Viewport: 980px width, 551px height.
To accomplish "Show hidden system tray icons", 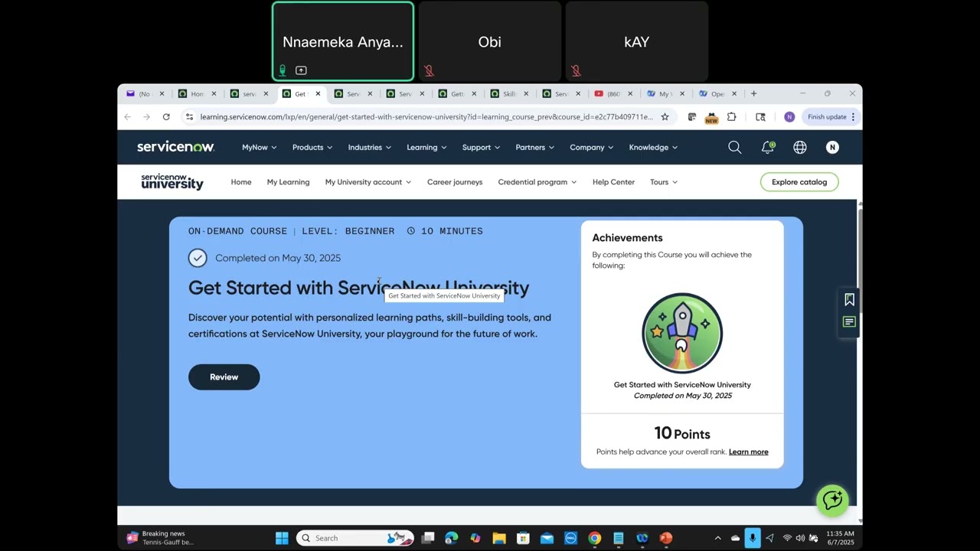I will (x=717, y=538).
